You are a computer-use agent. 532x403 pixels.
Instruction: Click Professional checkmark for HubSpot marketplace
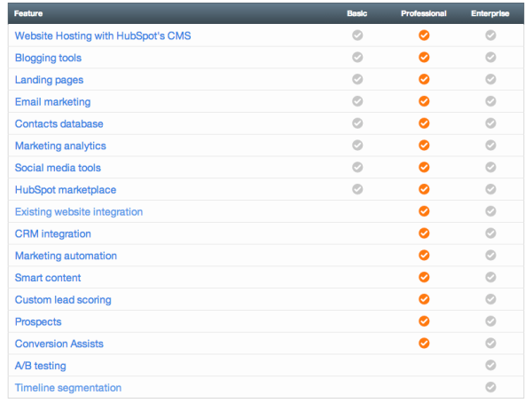(424, 189)
